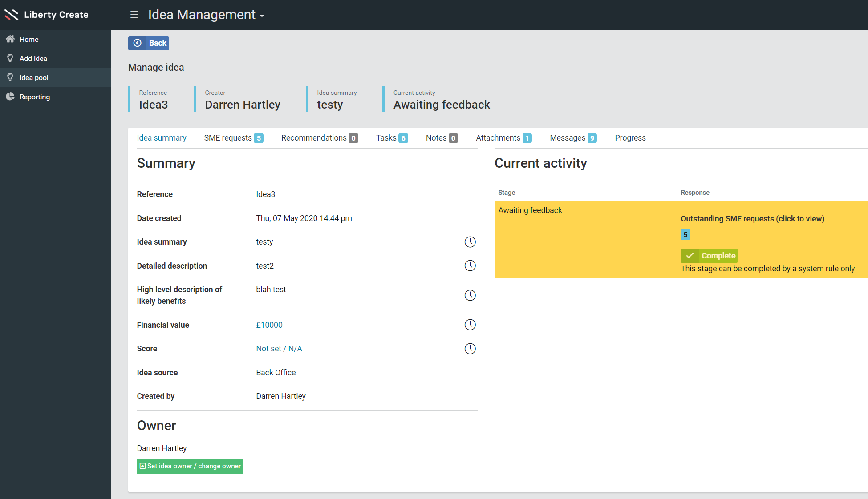Click the Liberty Create logo

point(47,15)
